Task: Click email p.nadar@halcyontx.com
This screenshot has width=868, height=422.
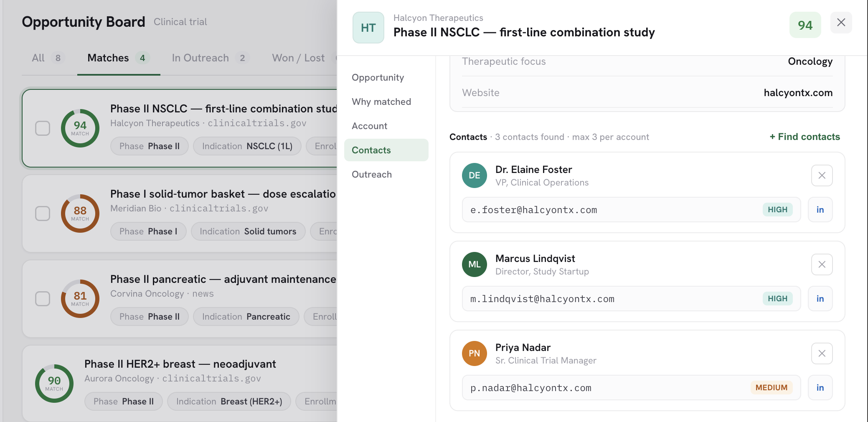Action: pos(530,388)
